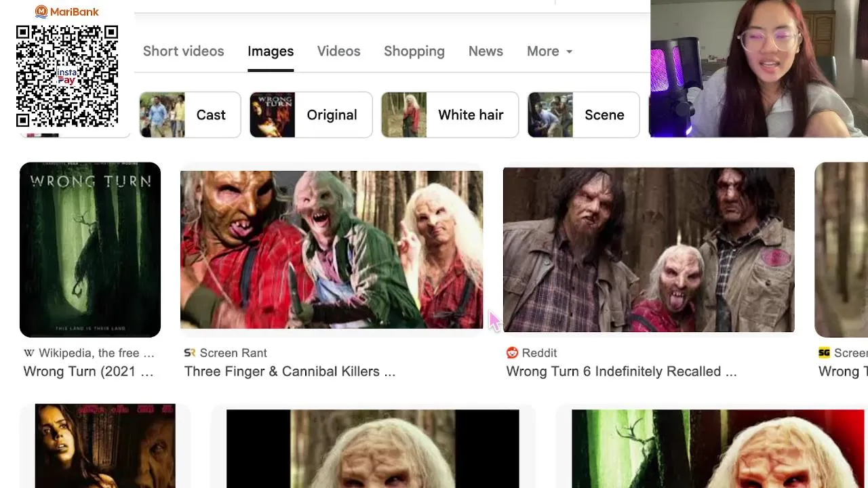Open the bottom middle white-haired mutant image

(x=372, y=449)
